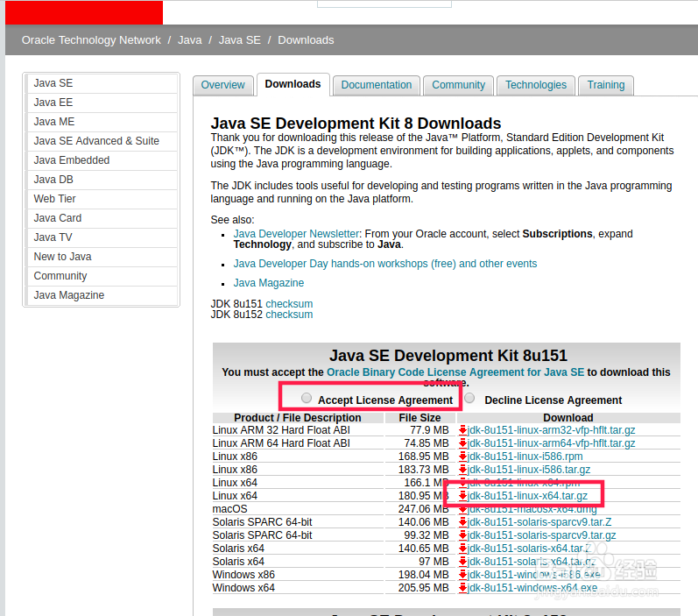Download jdk-8u151-linux-arm64-vfp-hflt.tar.gz file link
The width and height of the screenshot is (698, 616).
click(551, 443)
